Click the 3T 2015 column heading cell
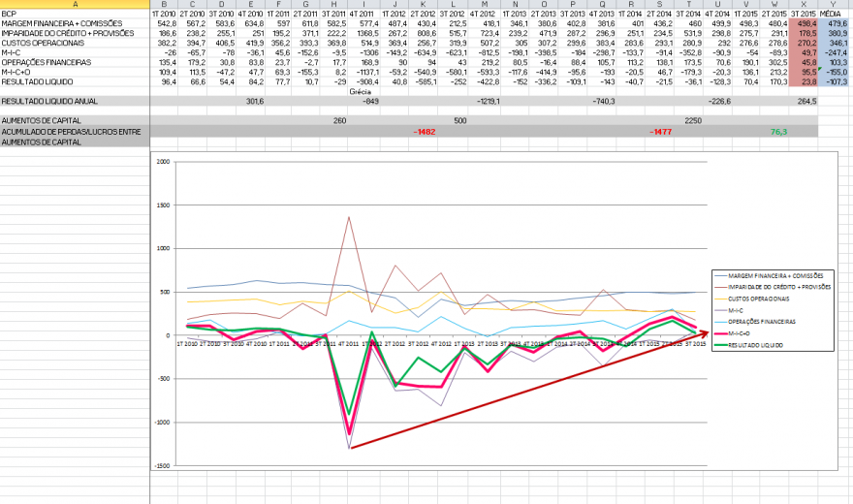This screenshot has width=853, height=504. point(804,14)
